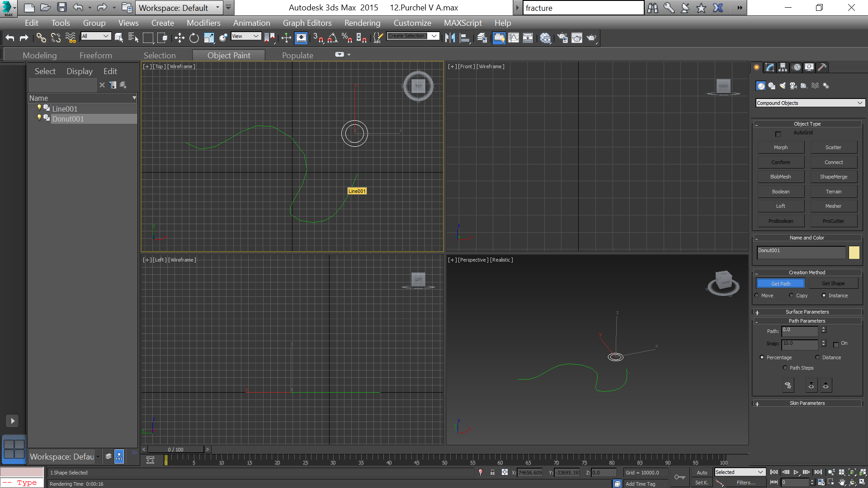Open the selection filter All dropdown
Screen dimensions: 868x488
pyautogui.click(x=96, y=36)
